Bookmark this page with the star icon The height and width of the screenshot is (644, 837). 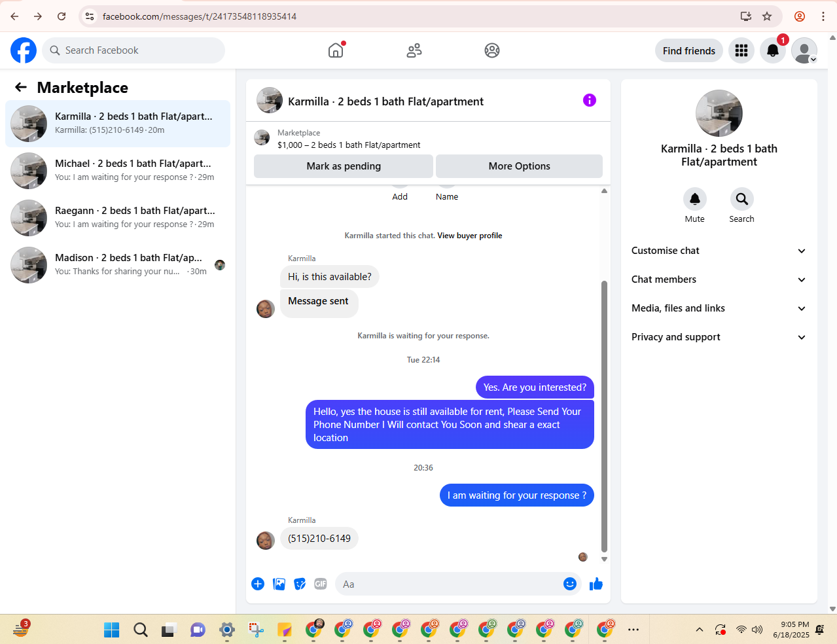click(x=767, y=16)
